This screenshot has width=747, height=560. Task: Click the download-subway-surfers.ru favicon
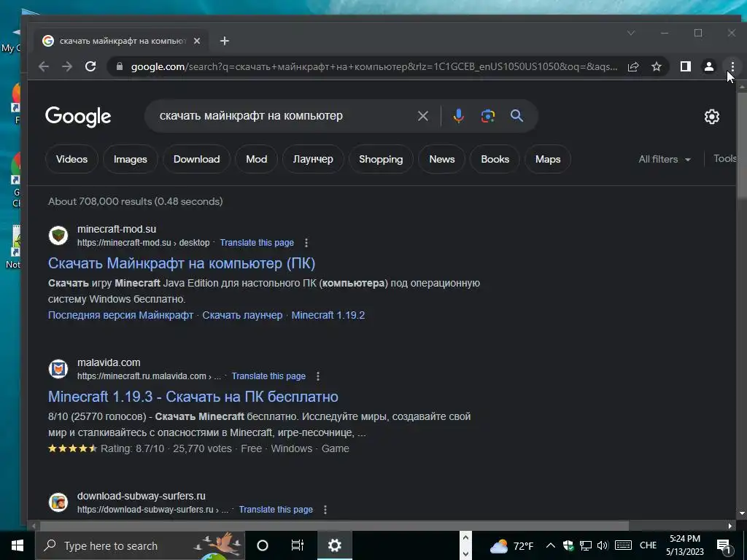pos(58,502)
